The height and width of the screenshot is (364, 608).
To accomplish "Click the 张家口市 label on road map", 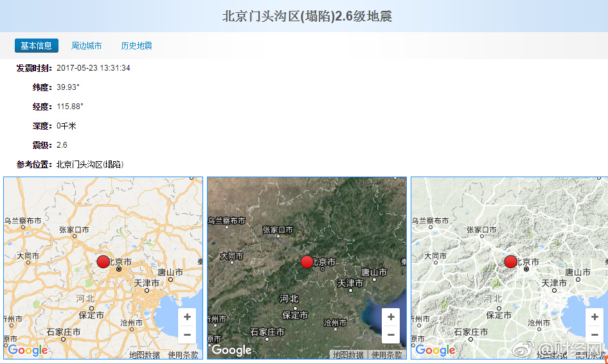I will click(x=74, y=230).
